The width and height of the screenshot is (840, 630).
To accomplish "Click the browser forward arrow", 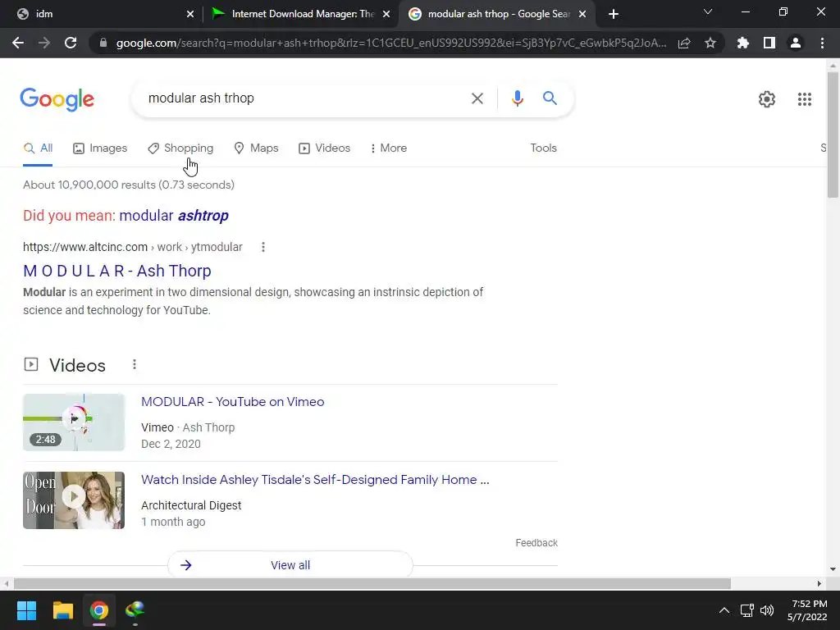I will (44, 43).
